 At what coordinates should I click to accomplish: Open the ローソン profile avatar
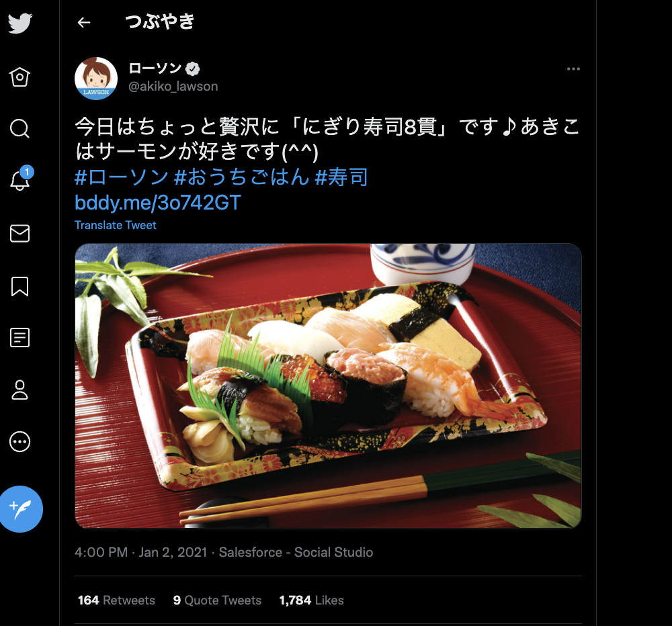coord(96,79)
